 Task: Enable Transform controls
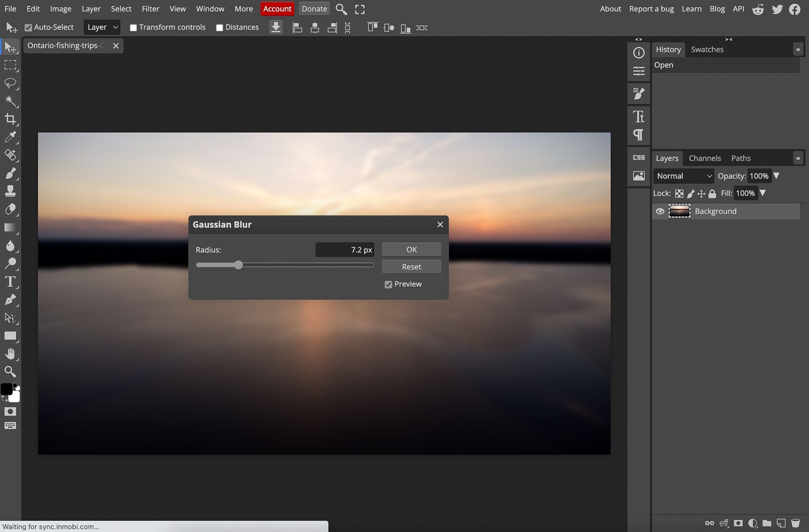133,27
